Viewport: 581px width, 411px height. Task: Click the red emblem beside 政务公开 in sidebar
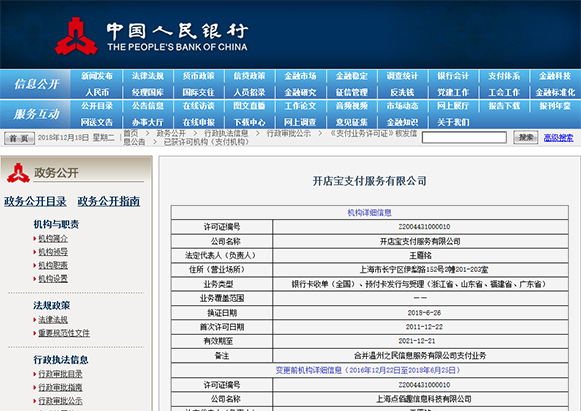(18, 173)
